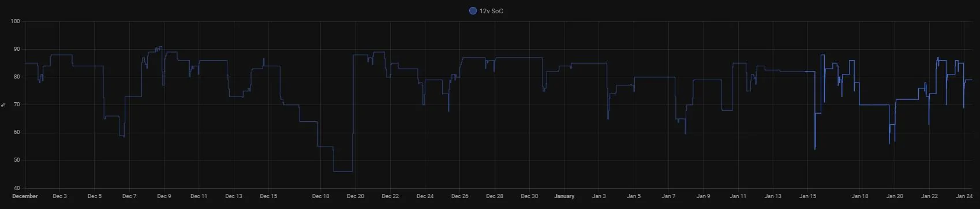Click the 'Jan 3' date label
Viewport: 980px width, 209px height.
pyautogui.click(x=599, y=196)
